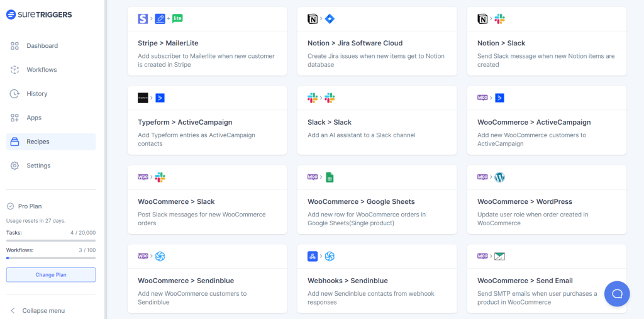
Task: Select the Typeform > ActiveCampaign recipe card
Action: coord(207,122)
